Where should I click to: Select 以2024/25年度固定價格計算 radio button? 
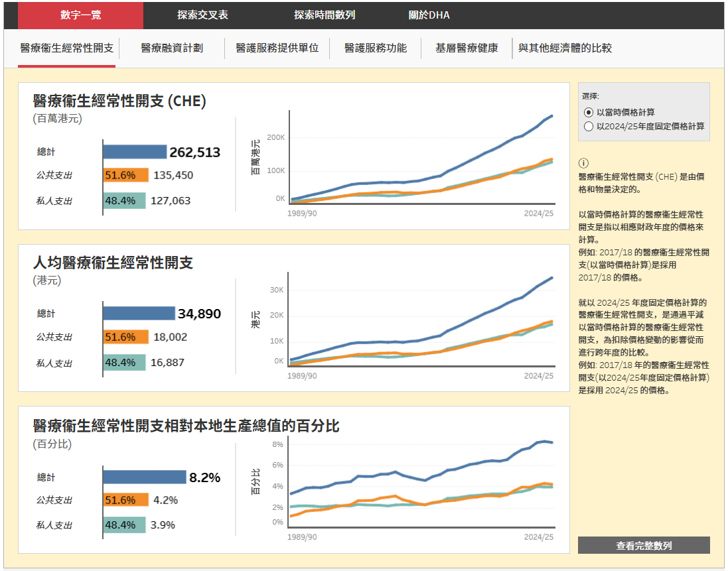[588, 126]
